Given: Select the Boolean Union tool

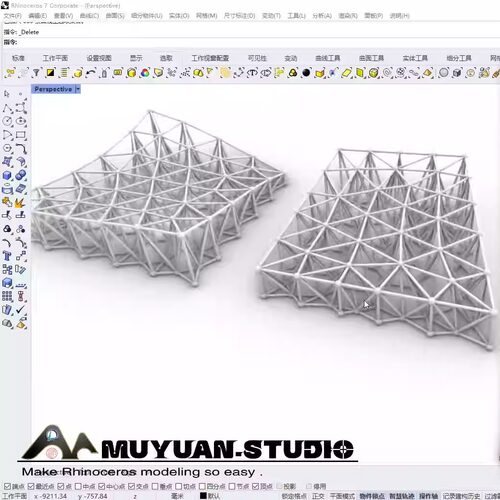Looking at the screenshot, I should pos(21,175).
